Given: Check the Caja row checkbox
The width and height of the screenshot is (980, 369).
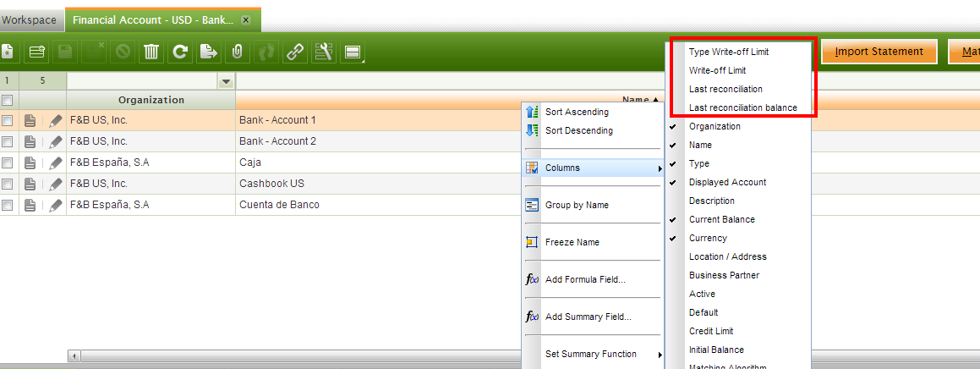Looking at the screenshot, I should coord(8,162).
